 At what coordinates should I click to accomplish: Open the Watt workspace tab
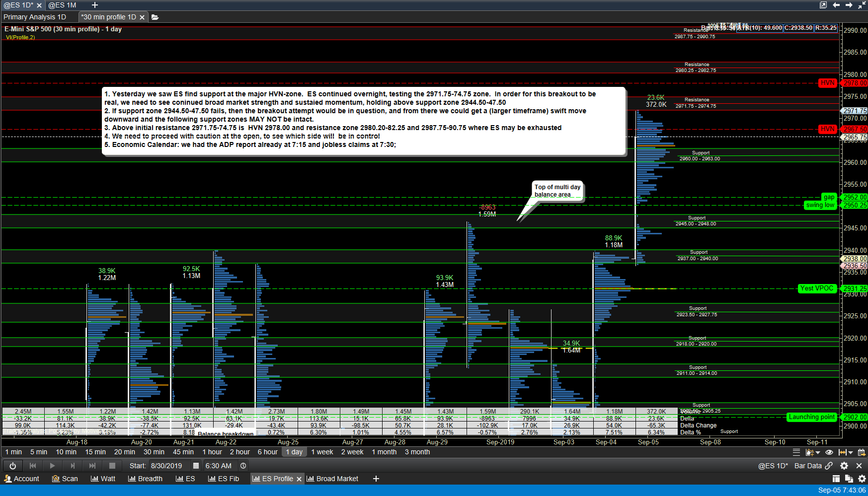(103, 479)
